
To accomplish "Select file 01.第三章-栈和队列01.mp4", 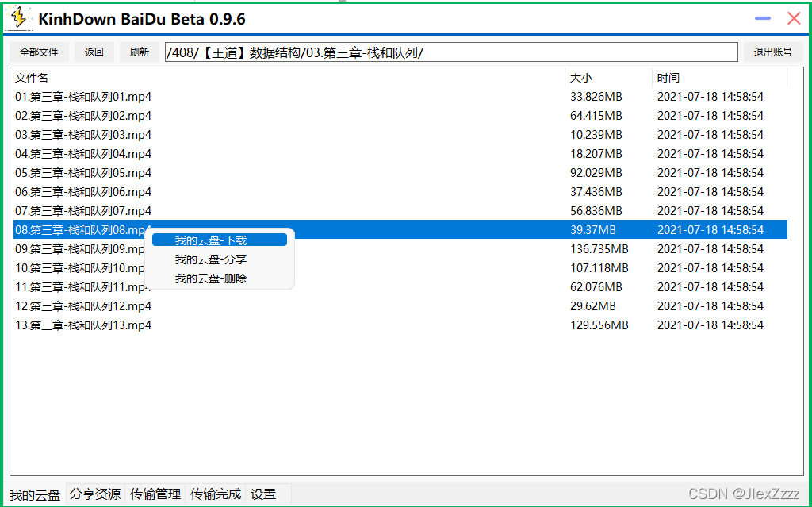I will pyautogui.click(x=83, y=97).
